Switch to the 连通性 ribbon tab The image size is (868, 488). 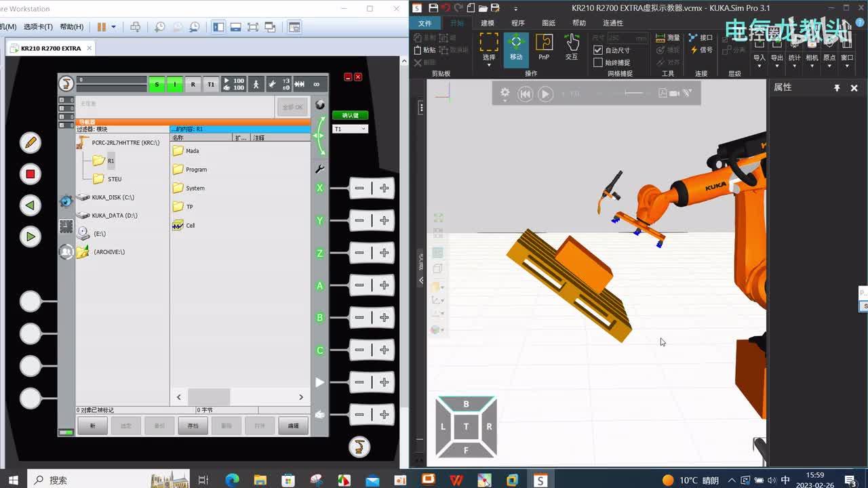613,23
